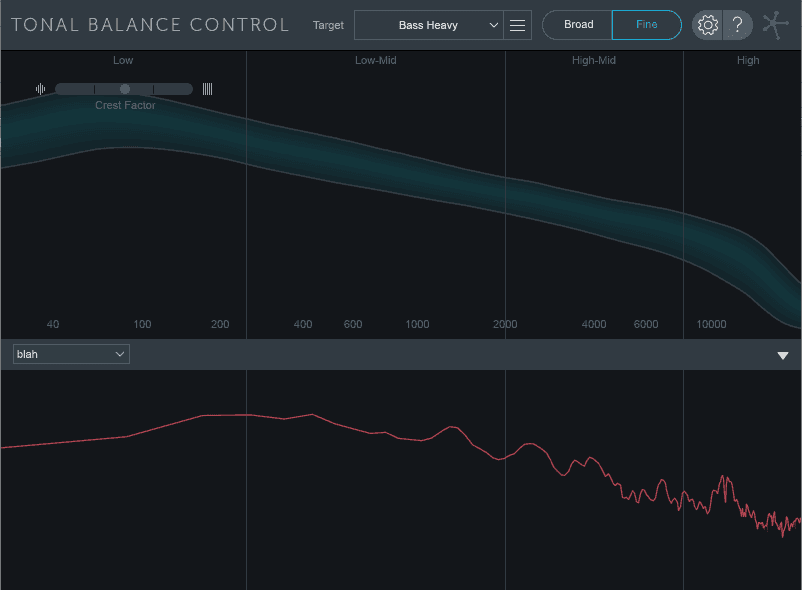Switch to Broad view

[578, 25]
